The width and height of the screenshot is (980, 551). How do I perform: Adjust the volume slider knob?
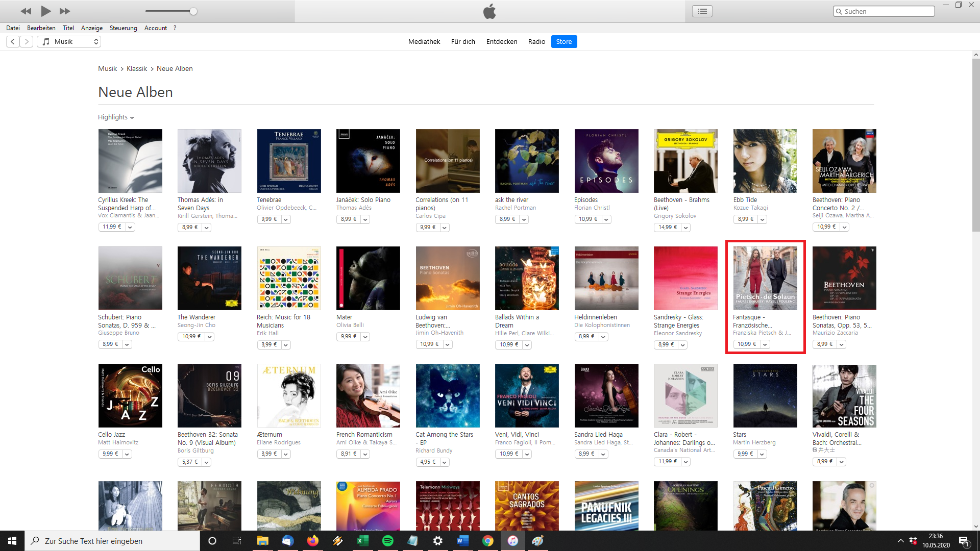193,11
